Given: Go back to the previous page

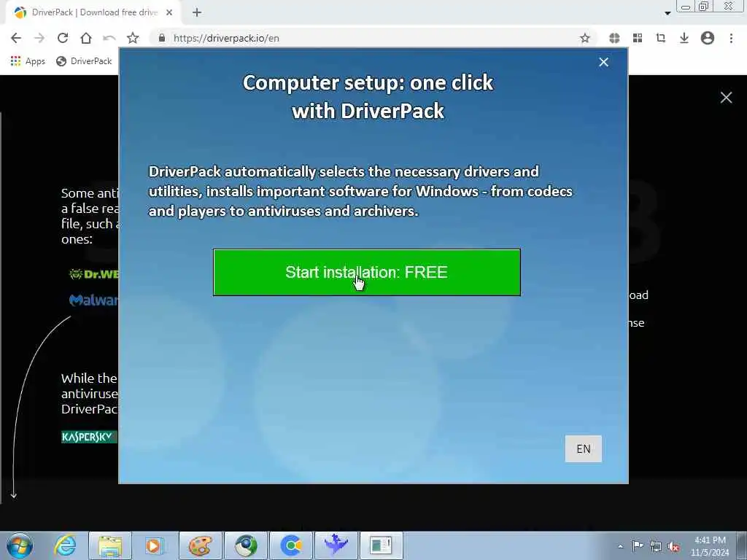Looking at the screenshot, I should coord(16,38).
